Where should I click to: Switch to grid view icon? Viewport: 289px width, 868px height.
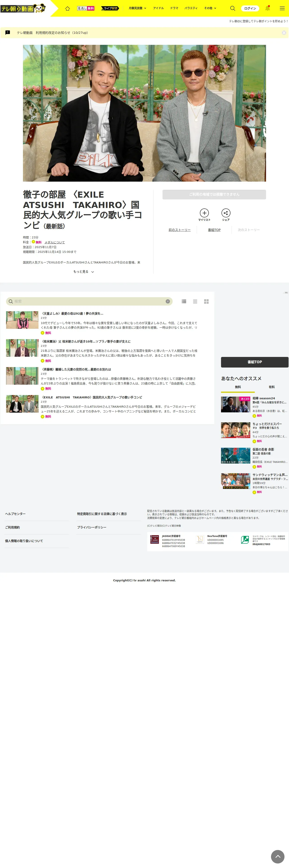pos(206,301)
